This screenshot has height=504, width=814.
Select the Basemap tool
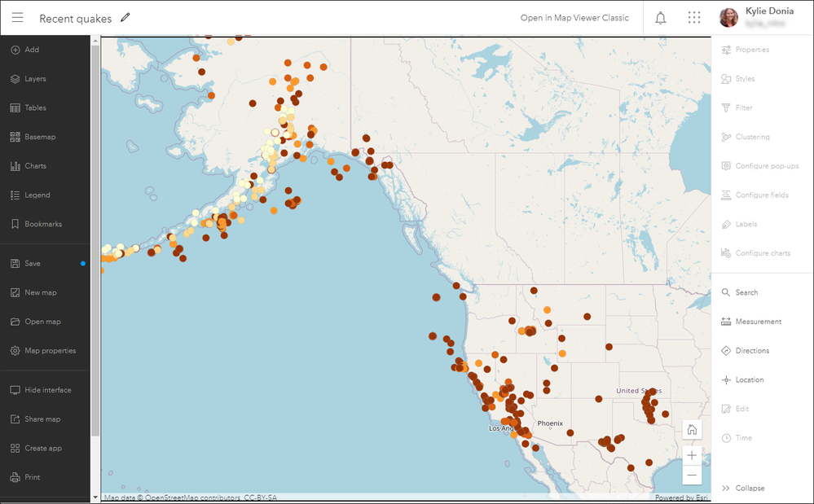click(36, 136)
